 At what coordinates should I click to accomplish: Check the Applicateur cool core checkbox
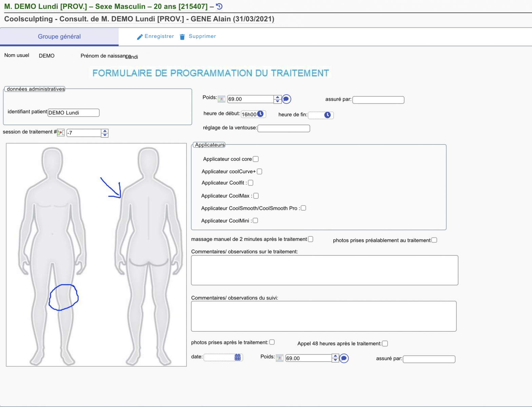click(256, 159)
